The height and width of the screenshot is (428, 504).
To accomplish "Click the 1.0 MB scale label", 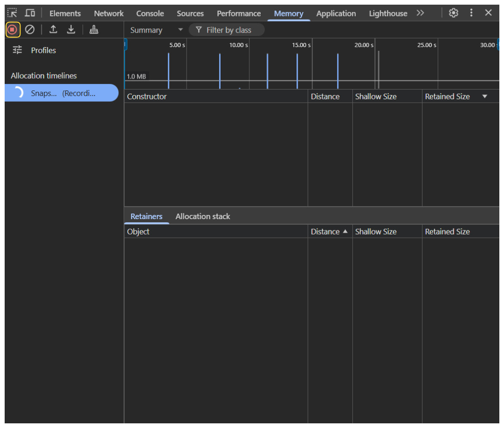I will [x=136, y=76].
